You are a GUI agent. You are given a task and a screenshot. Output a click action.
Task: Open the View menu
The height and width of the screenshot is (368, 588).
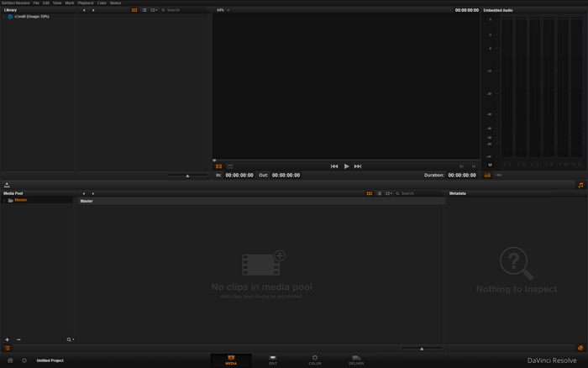[57, 3]
